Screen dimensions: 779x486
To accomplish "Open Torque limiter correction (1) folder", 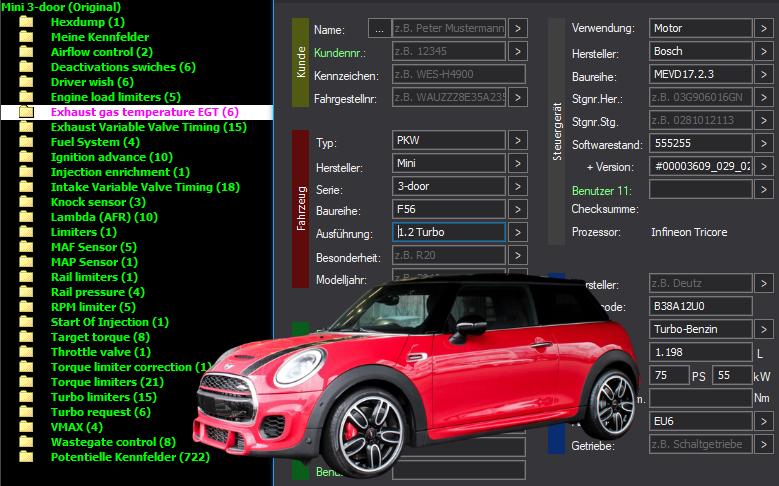I will 131,367.
